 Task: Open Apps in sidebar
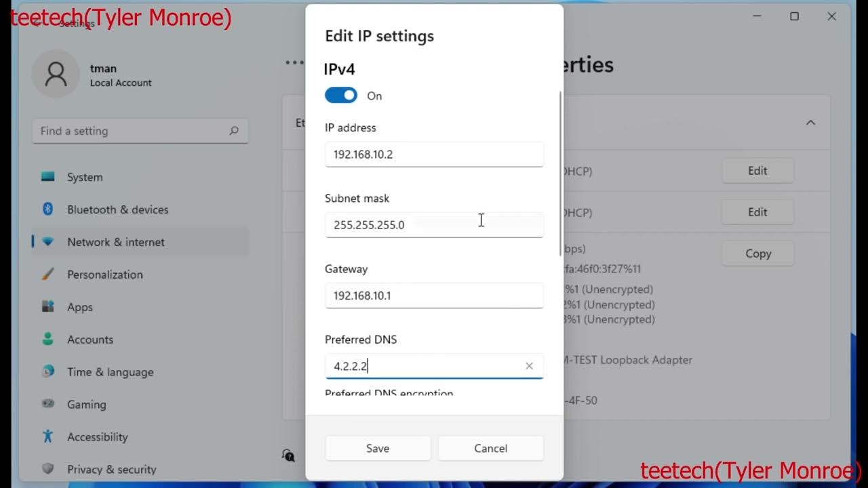click(140, 307)
